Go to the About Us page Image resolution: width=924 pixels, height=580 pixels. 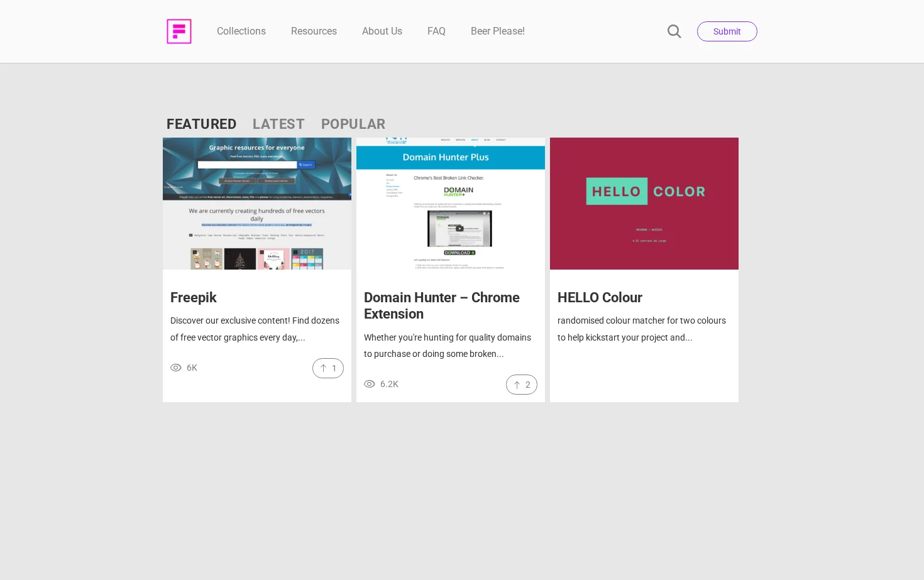coord(382,31)
